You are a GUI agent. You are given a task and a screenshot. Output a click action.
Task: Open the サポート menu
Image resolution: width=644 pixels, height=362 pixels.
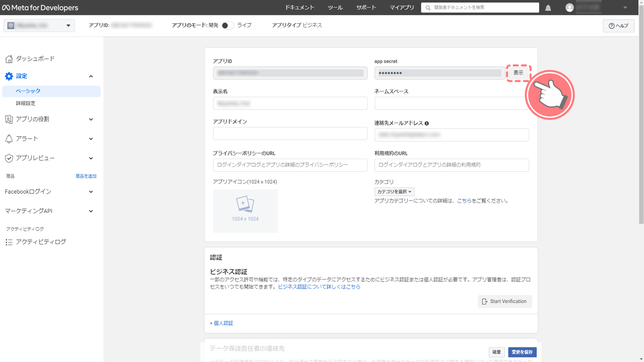[x=366, y=7]
